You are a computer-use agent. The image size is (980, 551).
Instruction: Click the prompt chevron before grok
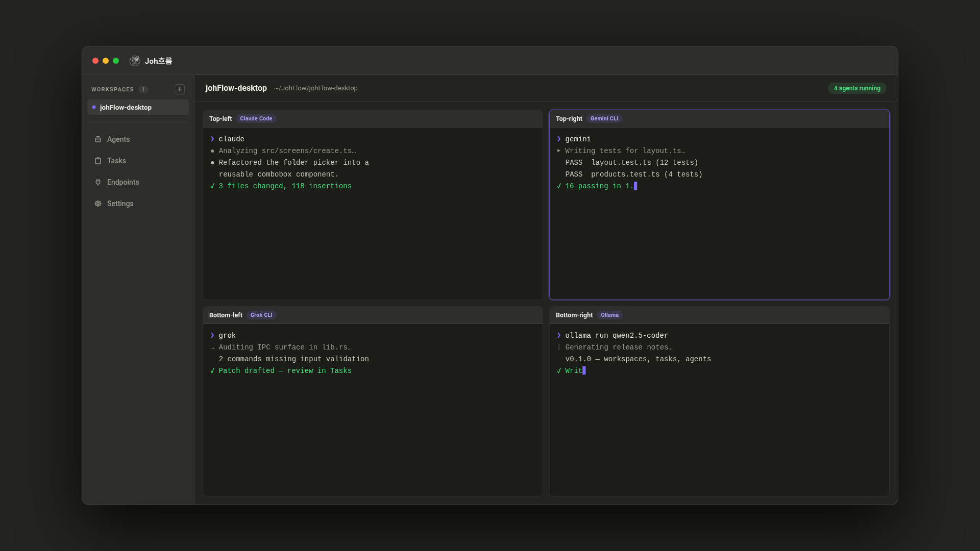point(212,335)
